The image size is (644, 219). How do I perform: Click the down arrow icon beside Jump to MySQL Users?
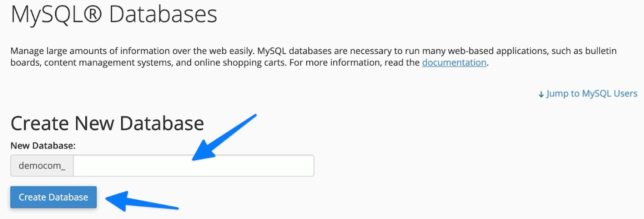pos(541,94)
